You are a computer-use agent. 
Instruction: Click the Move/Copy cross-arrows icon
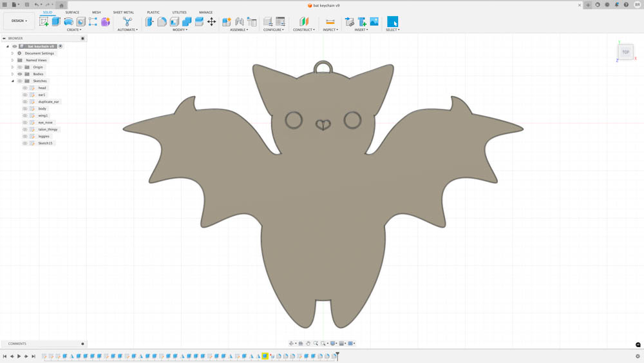pos(211,21)
